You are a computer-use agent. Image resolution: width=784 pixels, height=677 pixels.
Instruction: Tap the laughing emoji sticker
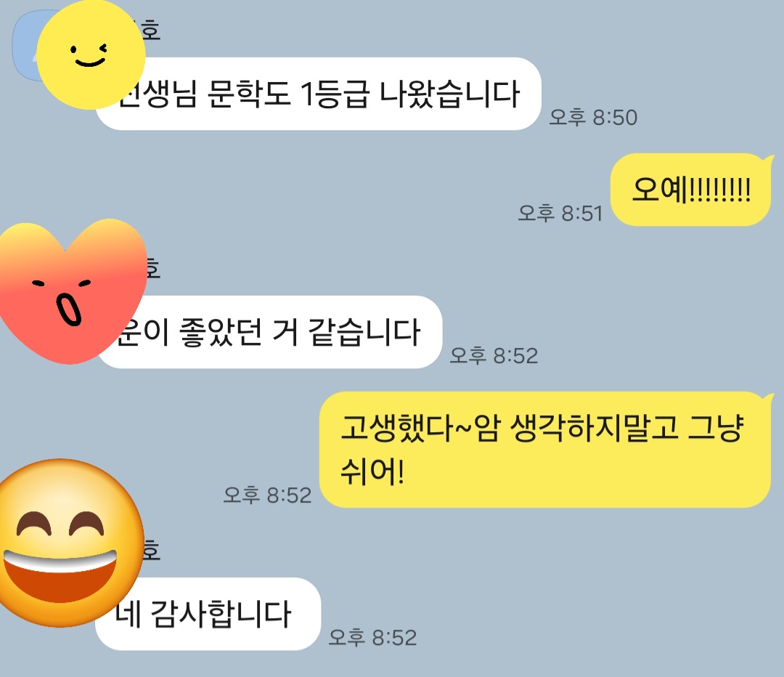70,543
